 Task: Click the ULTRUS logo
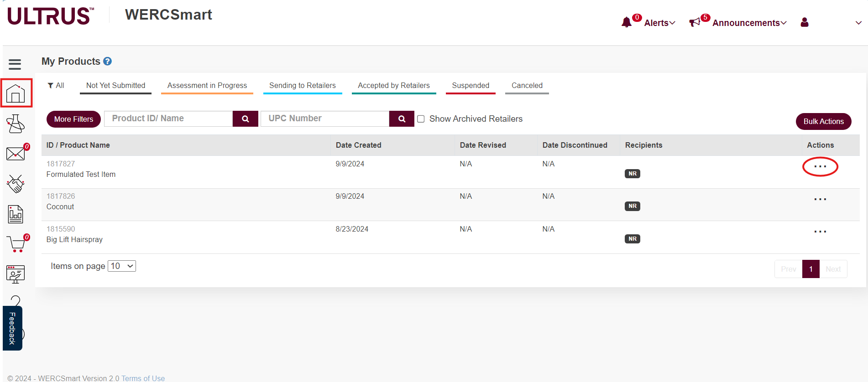pyautogui.click(x=51, y=16)
